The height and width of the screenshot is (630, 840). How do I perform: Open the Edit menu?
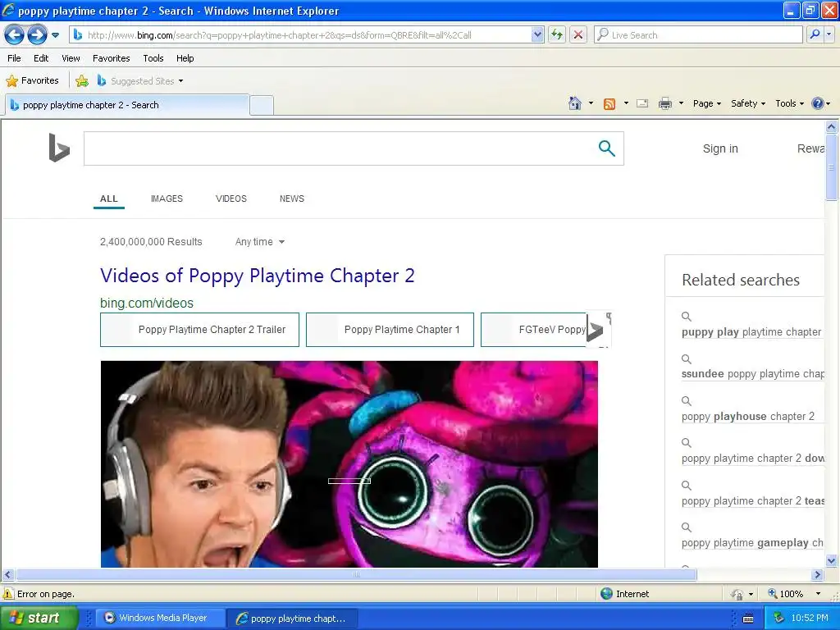tap(41, 58)
